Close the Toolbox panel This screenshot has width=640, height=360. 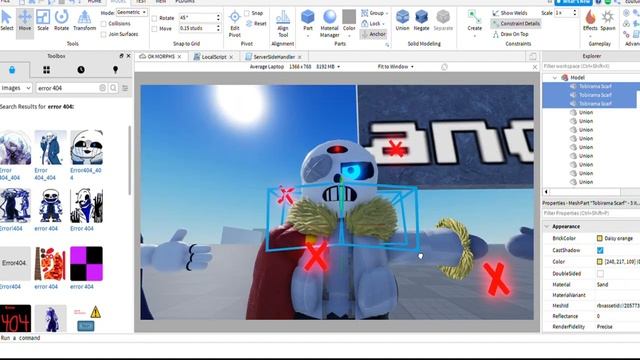tap(129, 56)
